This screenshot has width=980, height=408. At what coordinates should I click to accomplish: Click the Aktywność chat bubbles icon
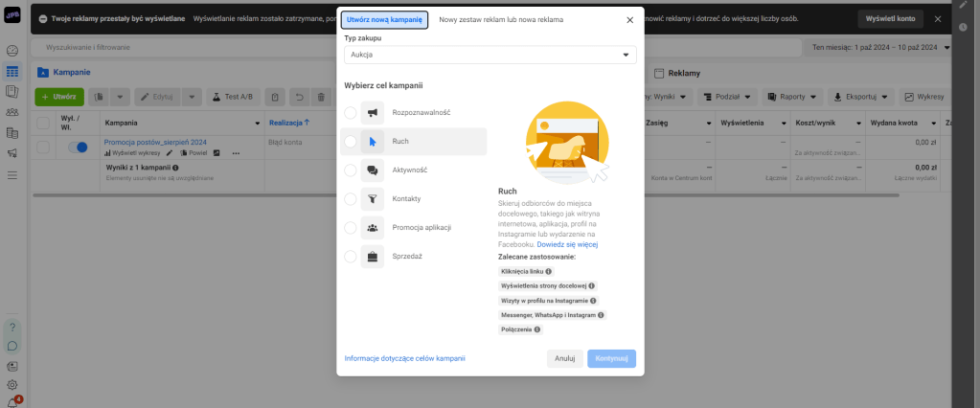click(x=373, y=170)
